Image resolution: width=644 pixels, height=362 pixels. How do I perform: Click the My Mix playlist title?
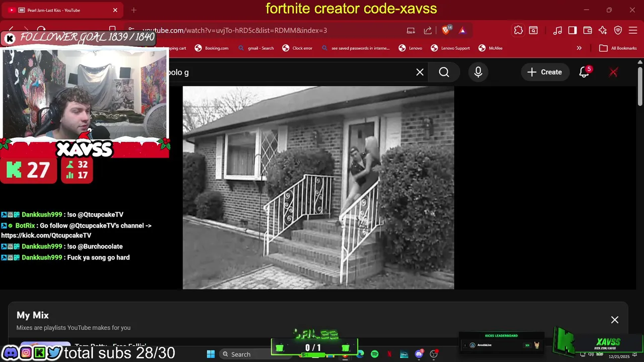coord(33,315)
